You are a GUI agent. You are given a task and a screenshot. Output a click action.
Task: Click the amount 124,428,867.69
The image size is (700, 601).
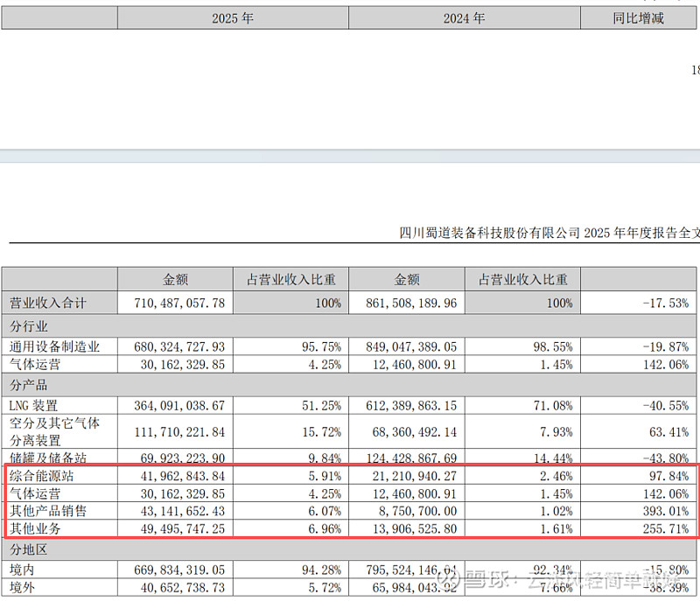[x=411, y=458]
